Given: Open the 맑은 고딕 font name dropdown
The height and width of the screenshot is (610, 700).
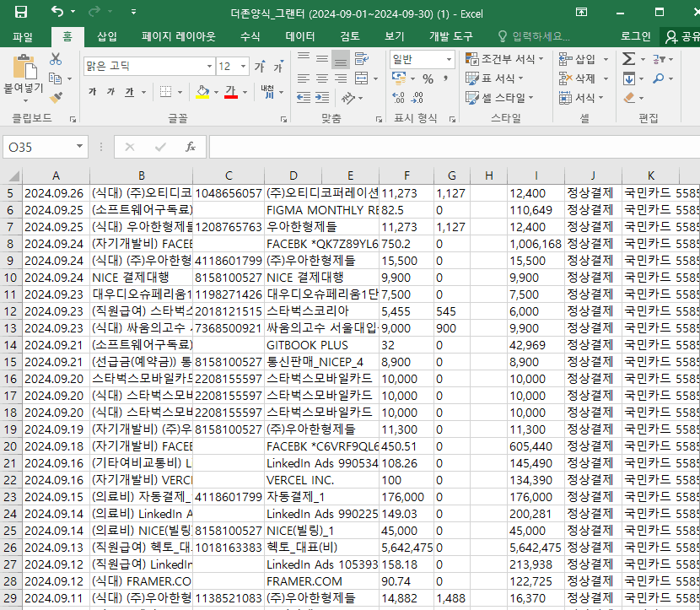Looking at the screenshot, I should [209, 67].
